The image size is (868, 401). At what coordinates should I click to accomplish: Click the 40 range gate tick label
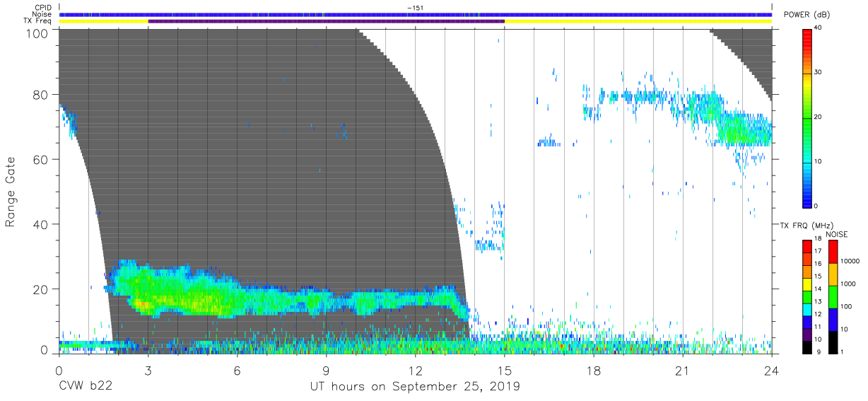(x=40, y=224)
